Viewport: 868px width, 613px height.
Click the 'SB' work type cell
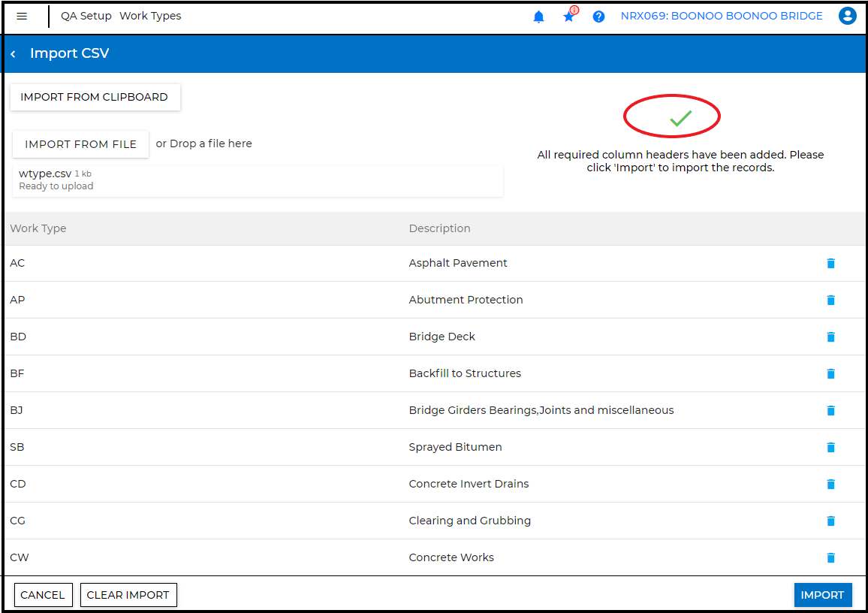17,447
